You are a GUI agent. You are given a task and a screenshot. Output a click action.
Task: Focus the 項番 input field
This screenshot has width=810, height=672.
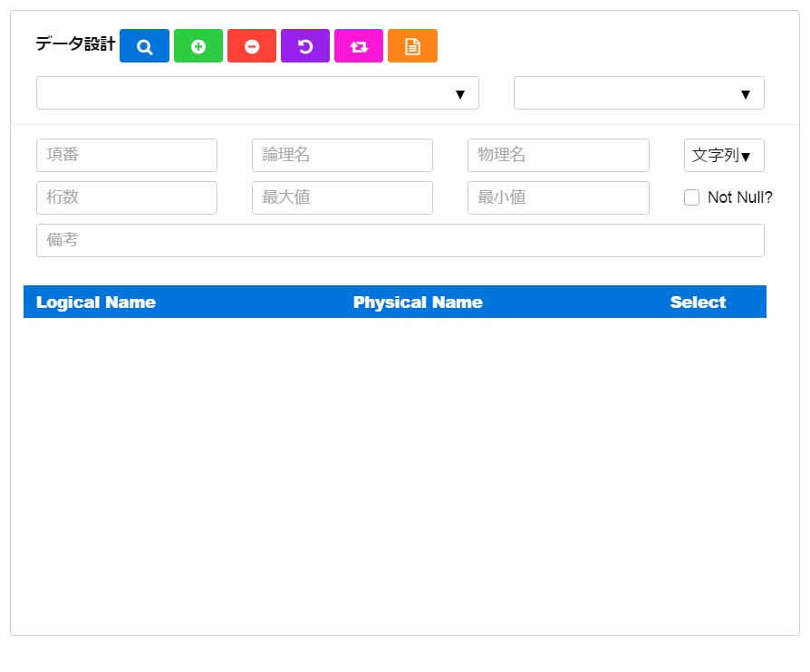(127, 155)
